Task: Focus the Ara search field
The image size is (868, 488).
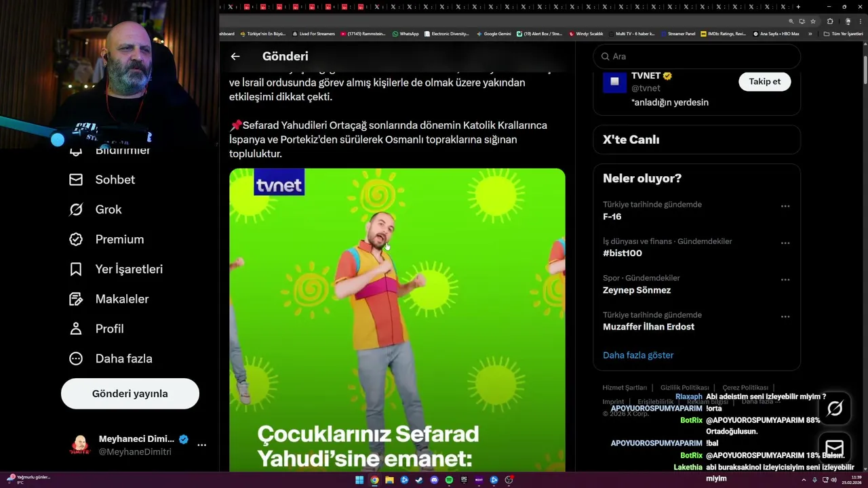Action: [x=696, y=56]
